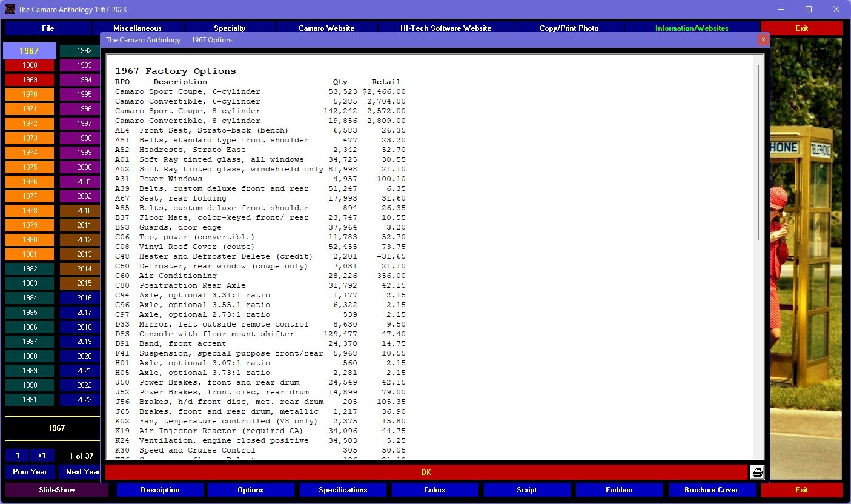This screenshot has height=504, width=851.
Task: Click the Camaro Anthology title bar icon
Action: (10, 10)
